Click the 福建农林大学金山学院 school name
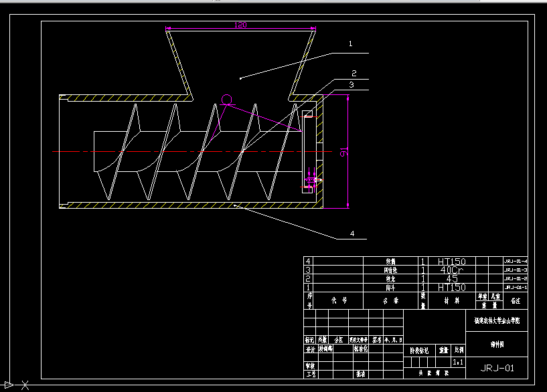The image size is (547, 392). pyautogui.click(x=497, y=320)
